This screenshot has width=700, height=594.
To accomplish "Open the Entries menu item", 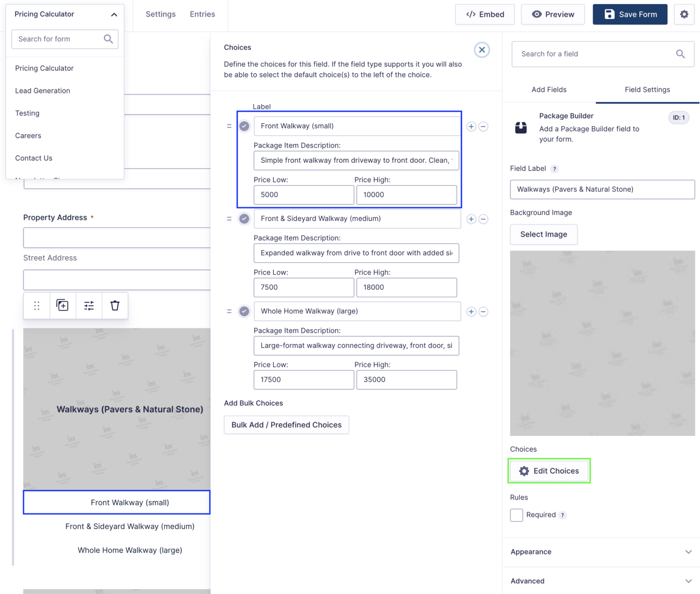I will point(202,14).
